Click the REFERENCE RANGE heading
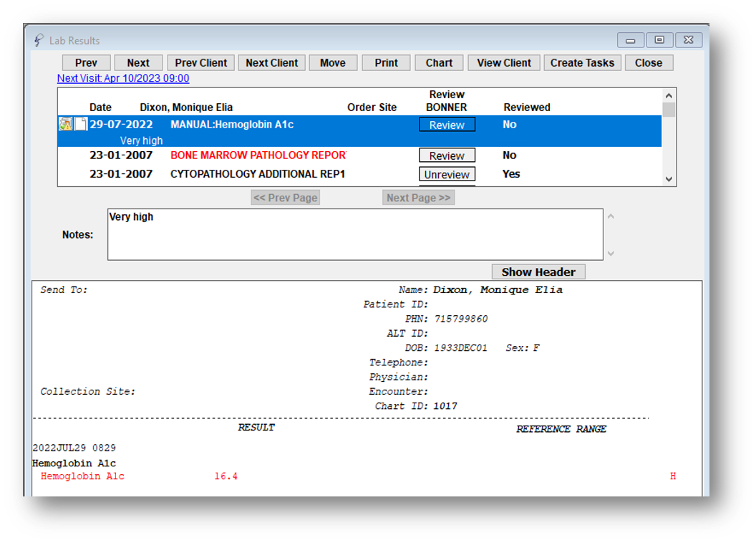The image size is (756, 543). (561, 429)
